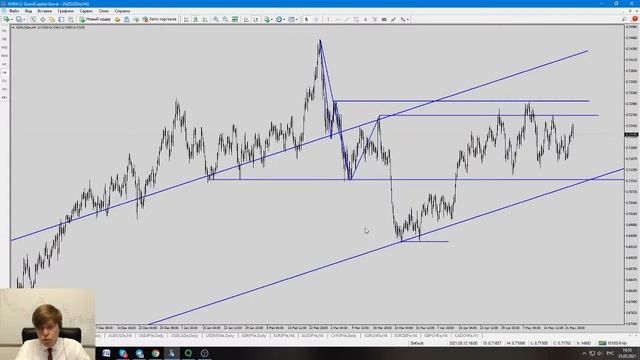Switch to the USDCADe,Daily chart tab

coord(184,336)
